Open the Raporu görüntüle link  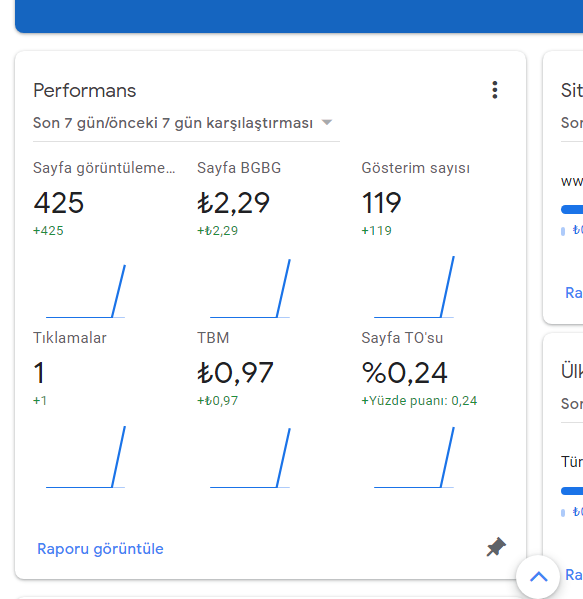pos(100,549)
